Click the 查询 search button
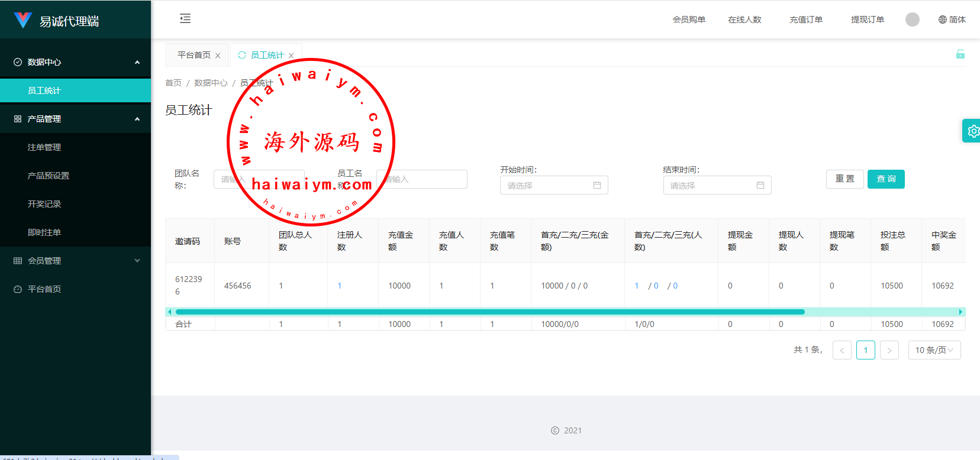The image size is (980, 460). pyautogui.click(x=885, y=179)
